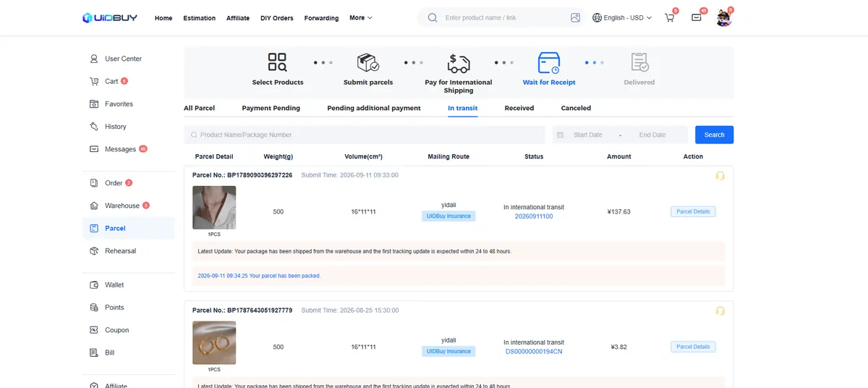Image resolution: width=868 pixels, height=388 pixels.
Task: Click the Wallet sidebar icon
Action: (94, 284)
